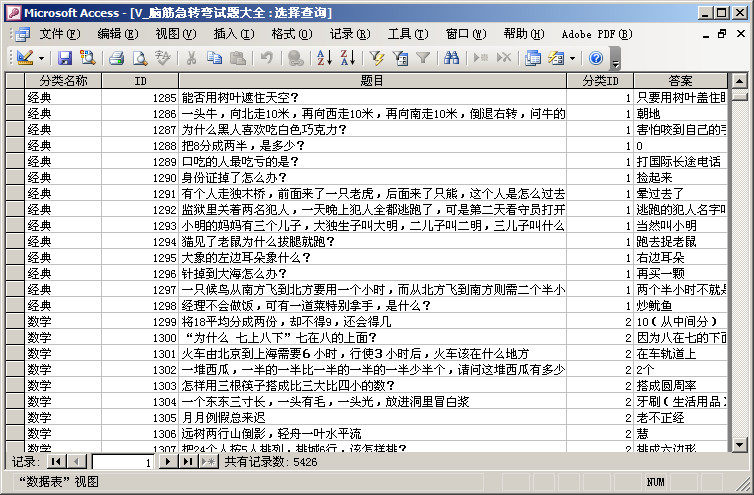Open the 视图(V) menu

176,34
